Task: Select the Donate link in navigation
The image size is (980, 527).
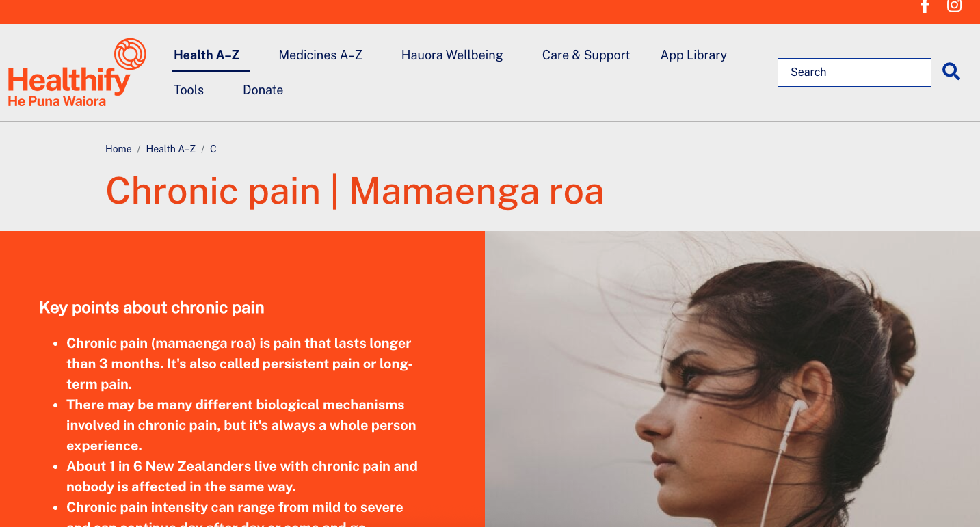Action: click(263, 90)
